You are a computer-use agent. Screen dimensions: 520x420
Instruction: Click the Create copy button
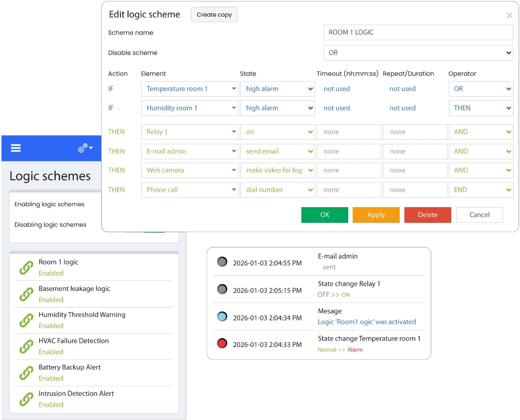[214, 14]
